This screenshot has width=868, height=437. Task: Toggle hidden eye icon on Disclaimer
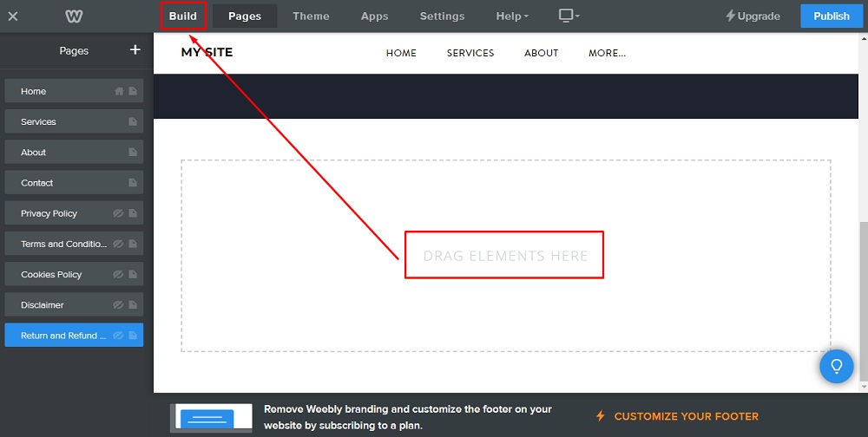click(118, 304)
